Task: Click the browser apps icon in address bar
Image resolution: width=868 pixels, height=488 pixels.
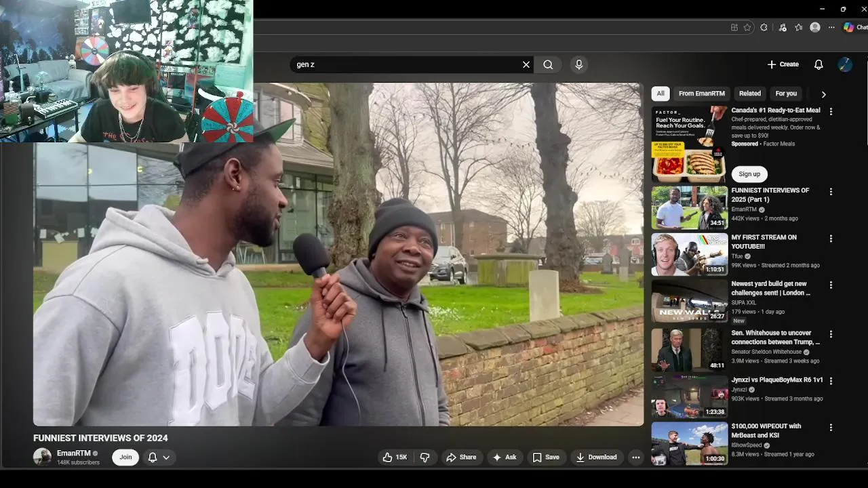Action: pyautogui.click(x=734, y=27)
